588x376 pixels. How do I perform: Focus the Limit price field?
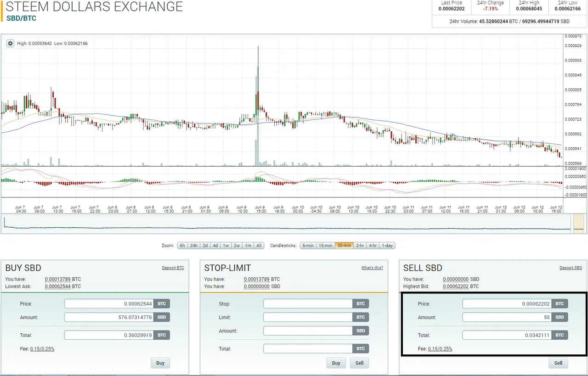tap(308, 317)
